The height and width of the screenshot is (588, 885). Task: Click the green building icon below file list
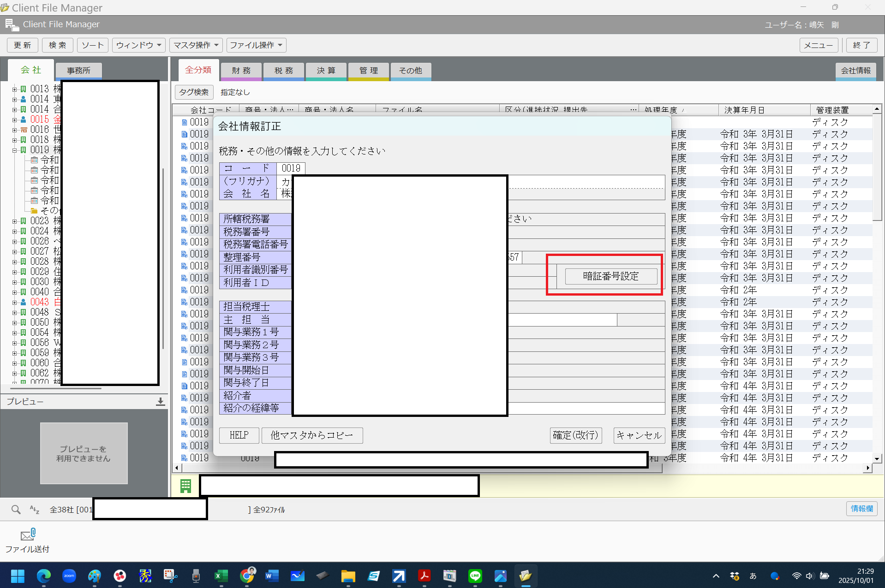(x=185, y=486)
